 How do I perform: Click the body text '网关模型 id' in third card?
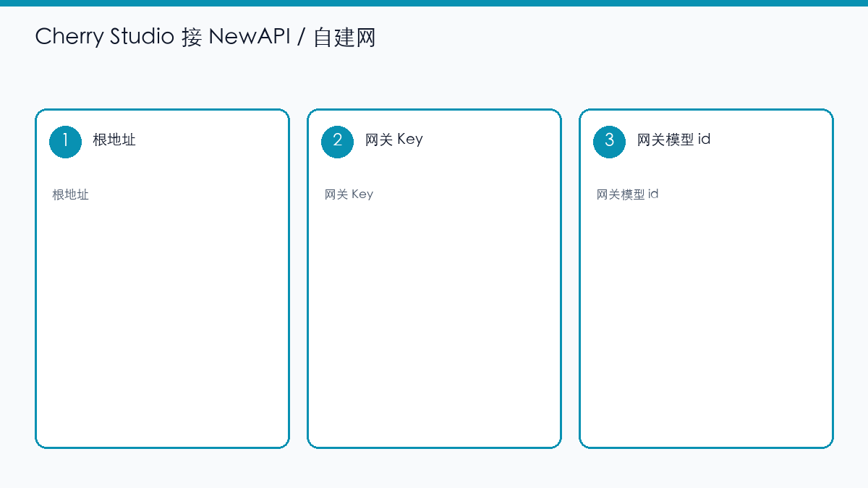coord(627,194)
